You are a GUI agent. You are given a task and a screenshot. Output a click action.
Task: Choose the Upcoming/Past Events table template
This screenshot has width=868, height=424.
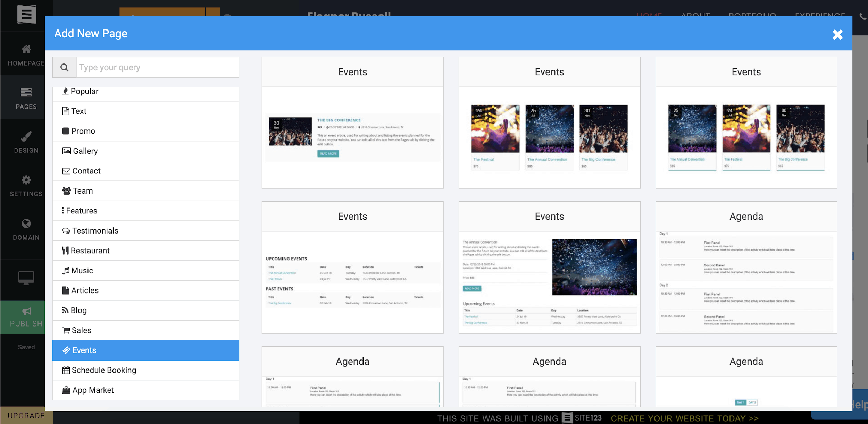tap(352, 268)
